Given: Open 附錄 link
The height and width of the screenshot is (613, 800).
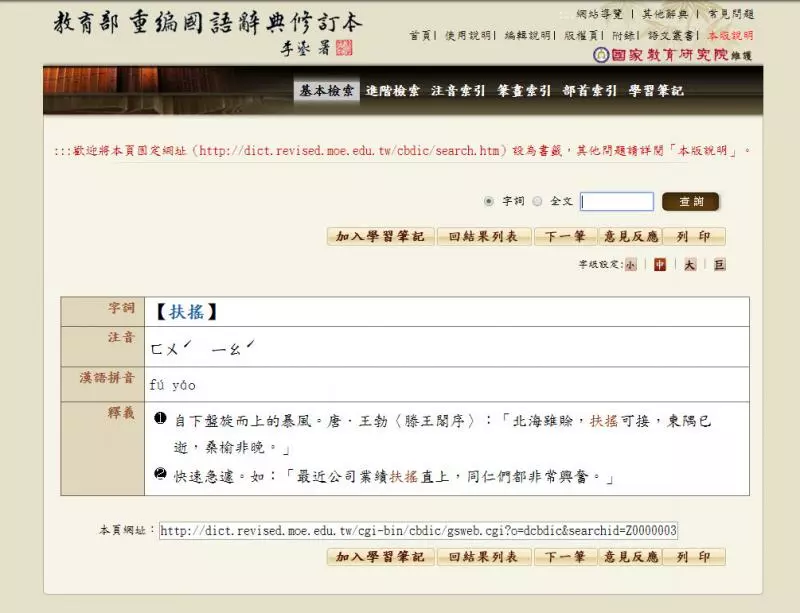Looking at the screenshot, I should [623, 35].
